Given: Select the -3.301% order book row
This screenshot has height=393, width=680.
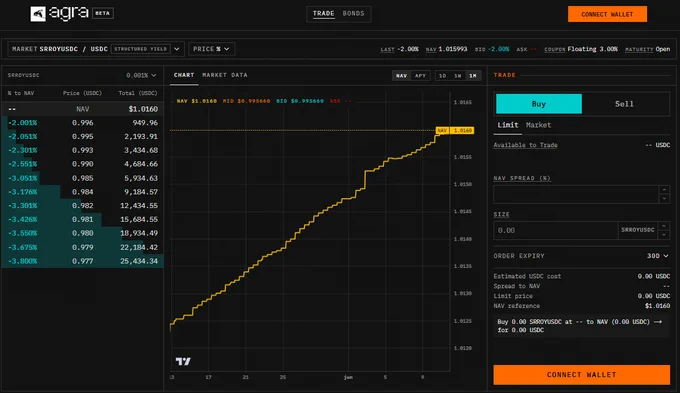Looking at the screenshot, I should tap(82, 206).
